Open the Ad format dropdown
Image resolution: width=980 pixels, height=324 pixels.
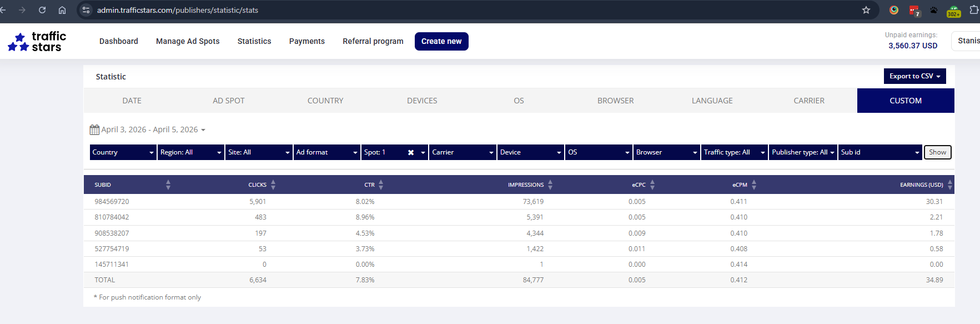point(326,152)
